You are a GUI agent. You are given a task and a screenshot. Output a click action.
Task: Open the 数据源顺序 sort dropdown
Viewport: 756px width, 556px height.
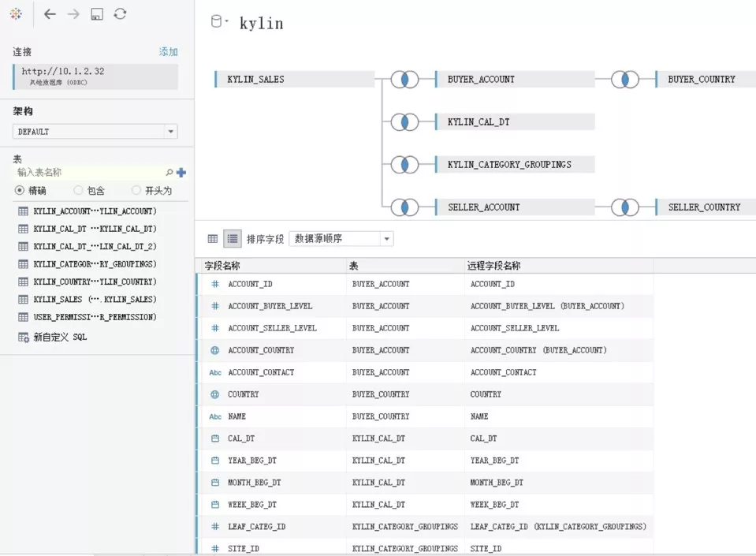341,239
